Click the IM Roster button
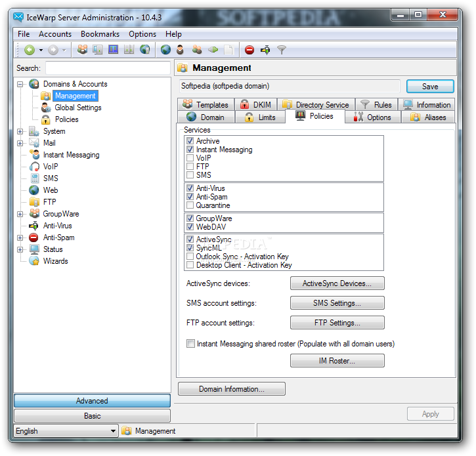This screenshot has height=456, width=476. click(337, 361)
